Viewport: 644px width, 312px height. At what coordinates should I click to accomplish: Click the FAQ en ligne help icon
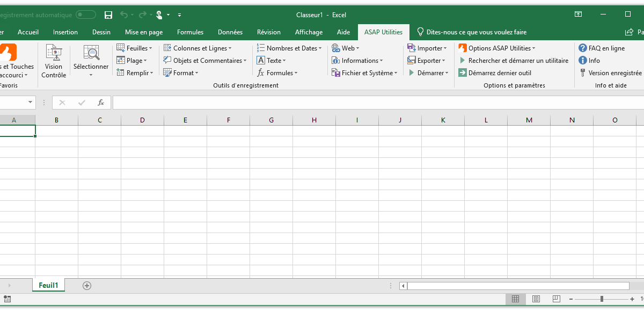click(x=583, y=48)
